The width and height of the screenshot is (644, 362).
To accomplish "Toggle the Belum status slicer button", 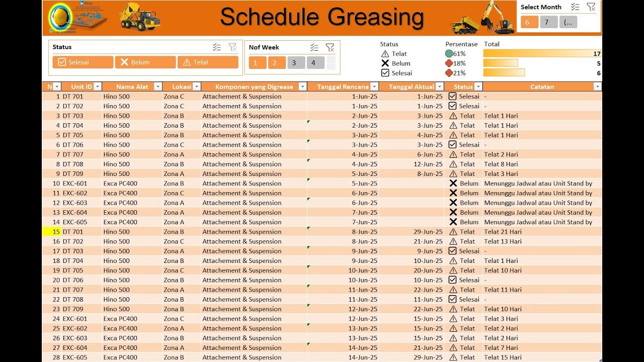I will 145,62.
